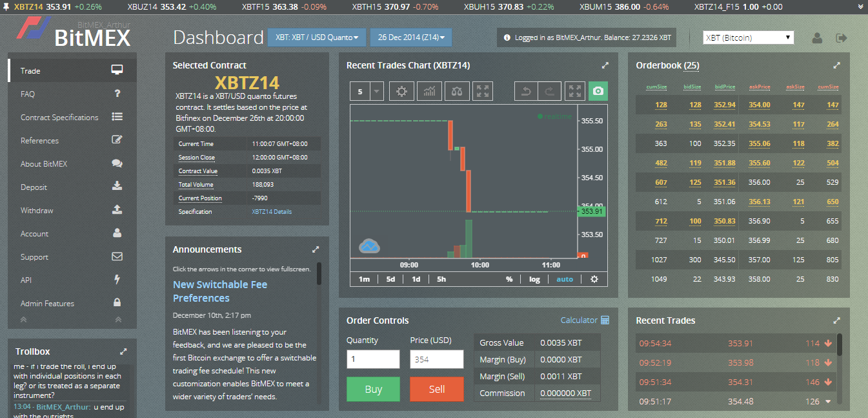Screen dimensions: 868x418
Task: Click the upload icon beside Withdraw
Action: pyautogui.click(x=117, y=210)
